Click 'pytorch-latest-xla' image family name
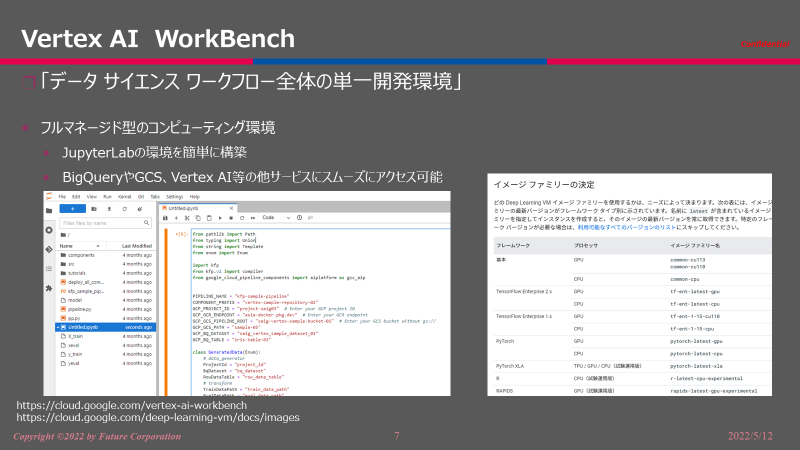The width and height of the screenshot is (800, 450). click(696, 366)
